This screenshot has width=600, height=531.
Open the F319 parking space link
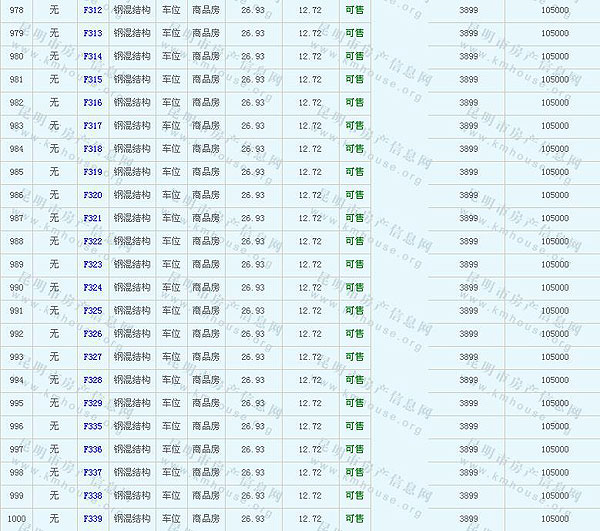pyautogui.click(x=93, y=172)
